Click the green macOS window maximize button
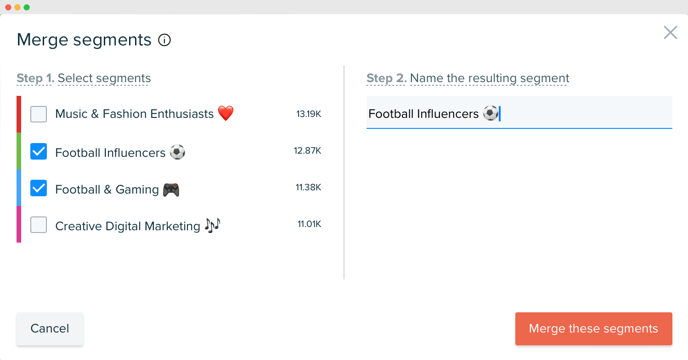The width and height of the screenshot is (688, 360). point(27,7)
